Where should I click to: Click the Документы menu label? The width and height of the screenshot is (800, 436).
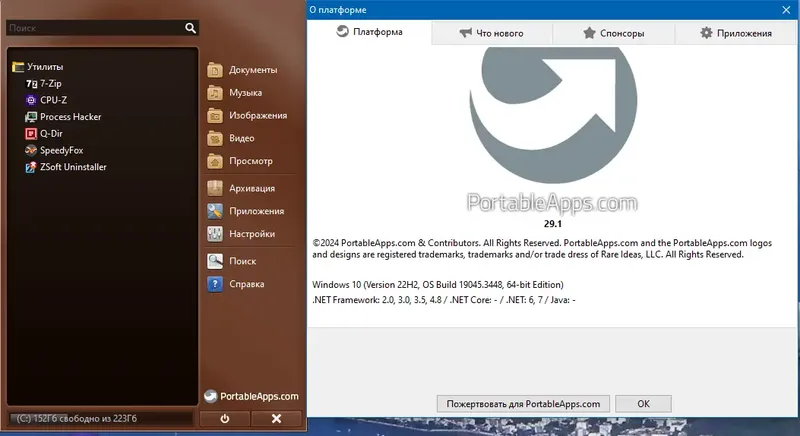tap(253, 70)
